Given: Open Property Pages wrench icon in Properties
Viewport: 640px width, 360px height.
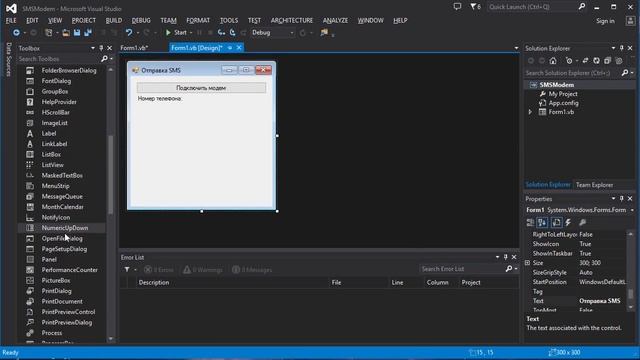Looking at the screenshot, I should [x=582, y=222].
